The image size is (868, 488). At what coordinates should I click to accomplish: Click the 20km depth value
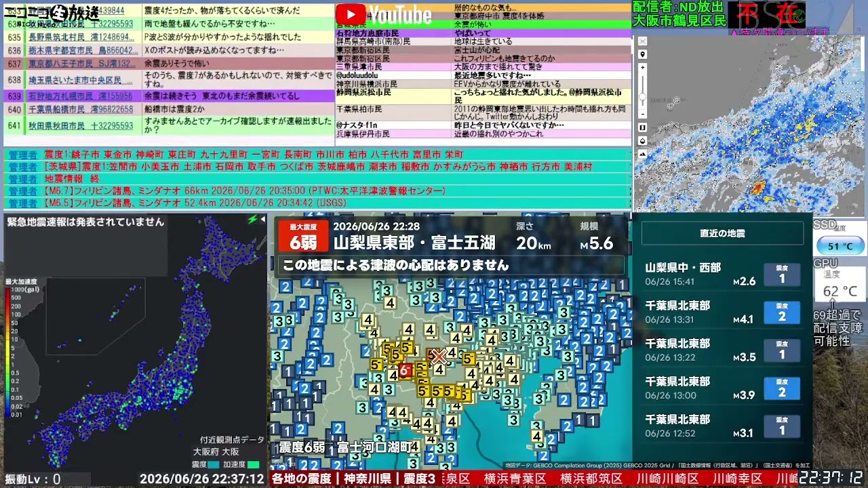tap(533, 243)
